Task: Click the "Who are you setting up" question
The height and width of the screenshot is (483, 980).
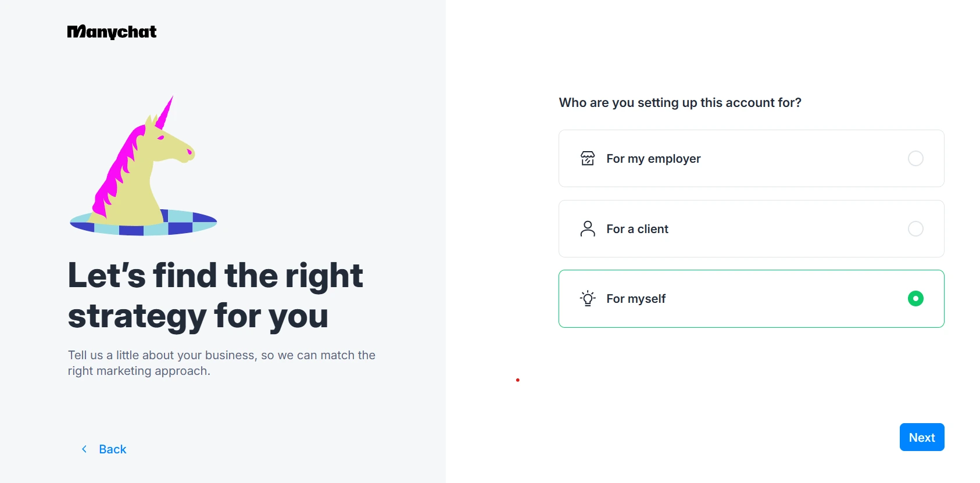Action: pos(680,103)
